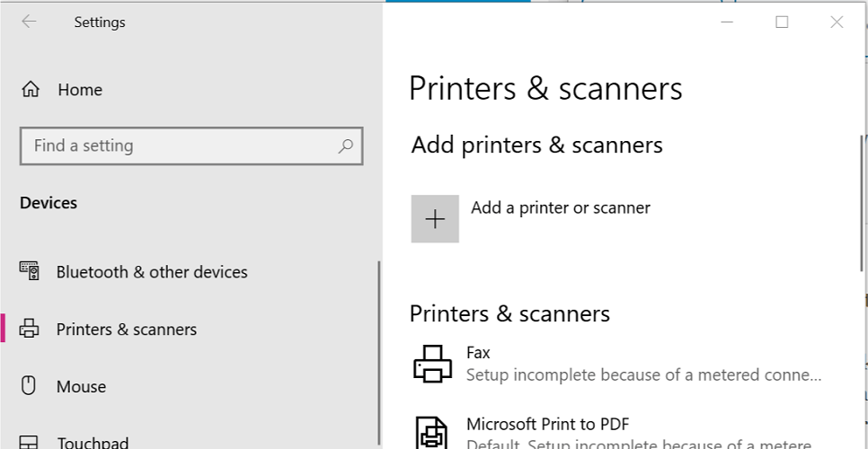Go back with the Settings back arrow

(x=29, y=22)
